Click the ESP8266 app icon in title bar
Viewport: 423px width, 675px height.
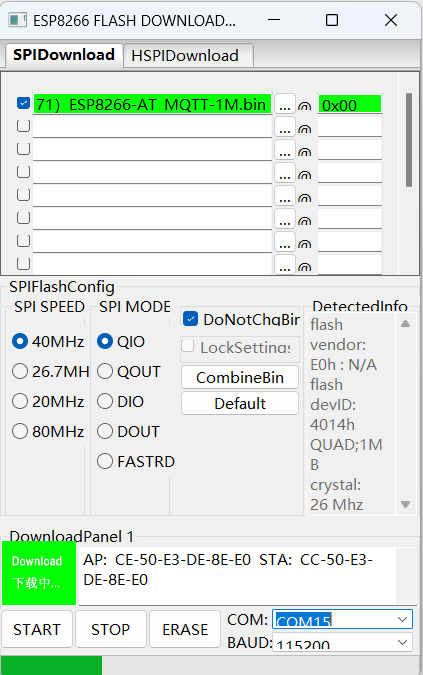[x=17, y=20]
